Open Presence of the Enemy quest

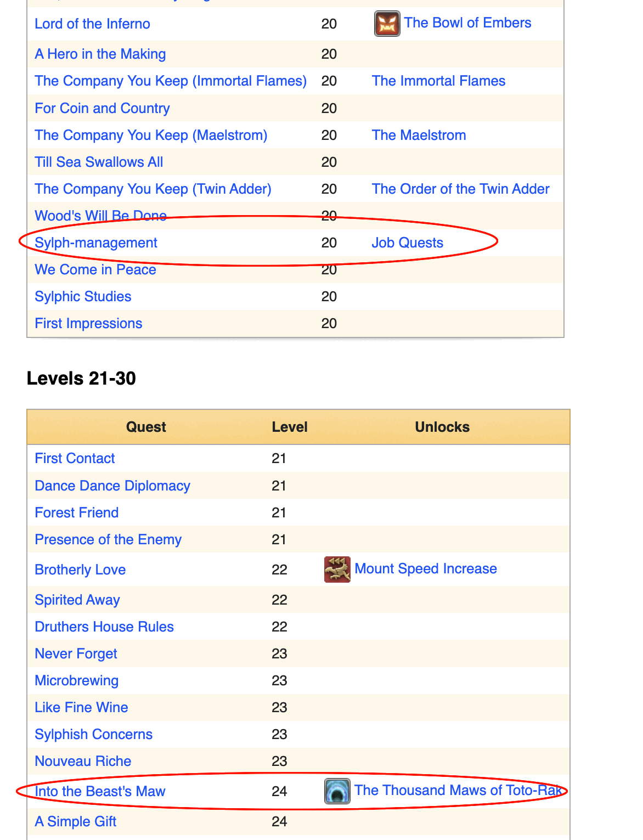click(x=108, y=539)
